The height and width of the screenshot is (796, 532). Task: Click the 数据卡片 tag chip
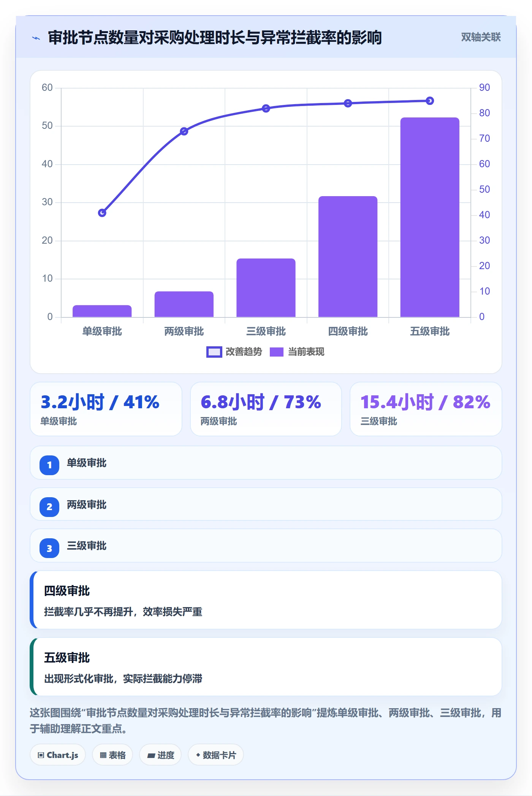point(216,755)
